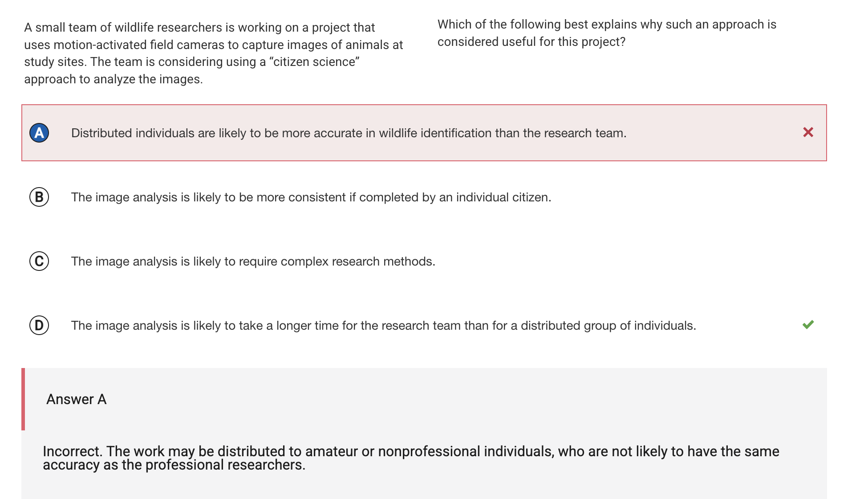Click answer text "Distributed individuals are likely"

(160, 133)
